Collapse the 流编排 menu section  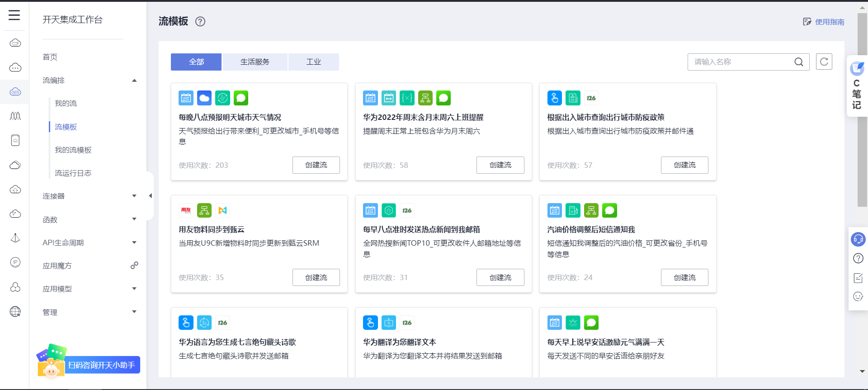(x=134, y=81)
